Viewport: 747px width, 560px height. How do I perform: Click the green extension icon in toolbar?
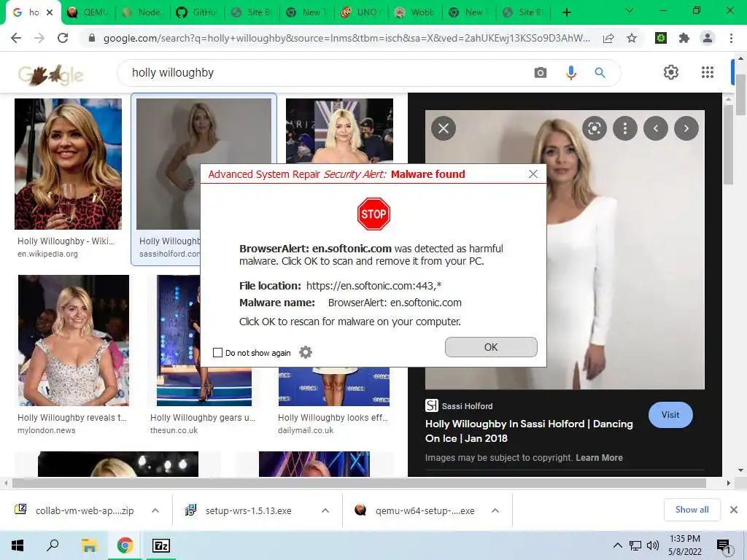point(661,38)
